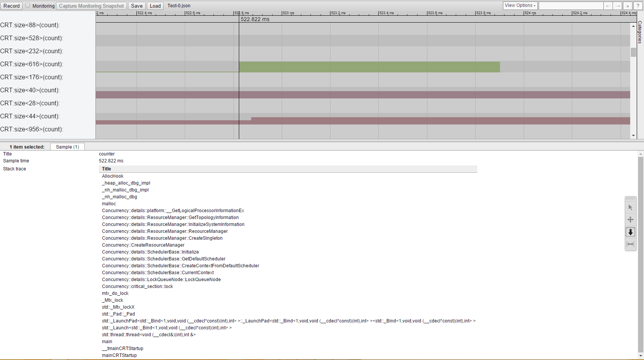Click the double chevron console button
The image size is (644, 360).
[x=628, y=6]
